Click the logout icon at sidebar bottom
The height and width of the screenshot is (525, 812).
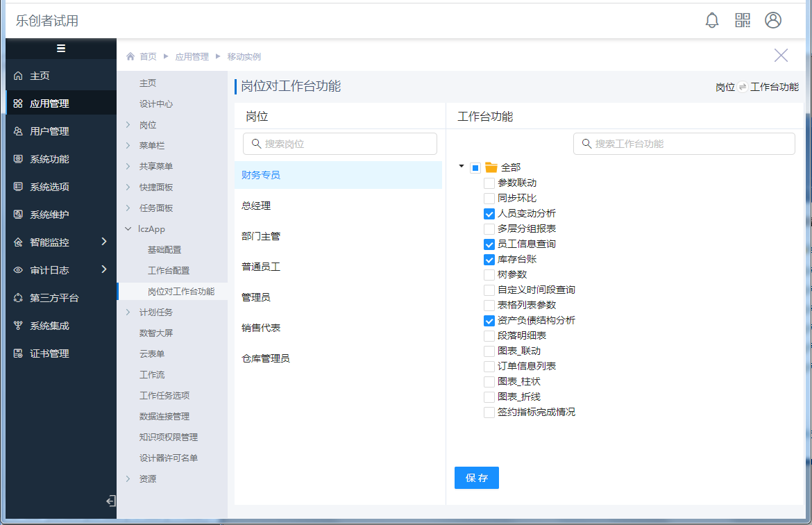click(x=110, y=501)
